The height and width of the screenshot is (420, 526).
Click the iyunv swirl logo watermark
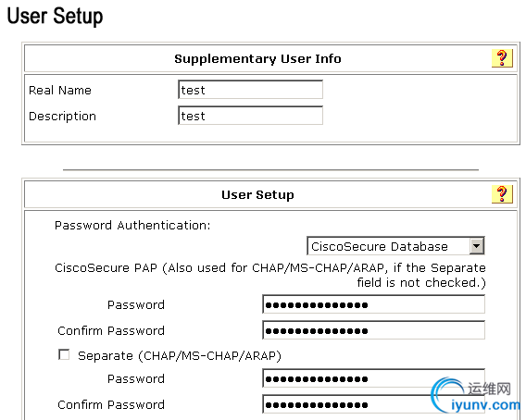coord(447,396)
